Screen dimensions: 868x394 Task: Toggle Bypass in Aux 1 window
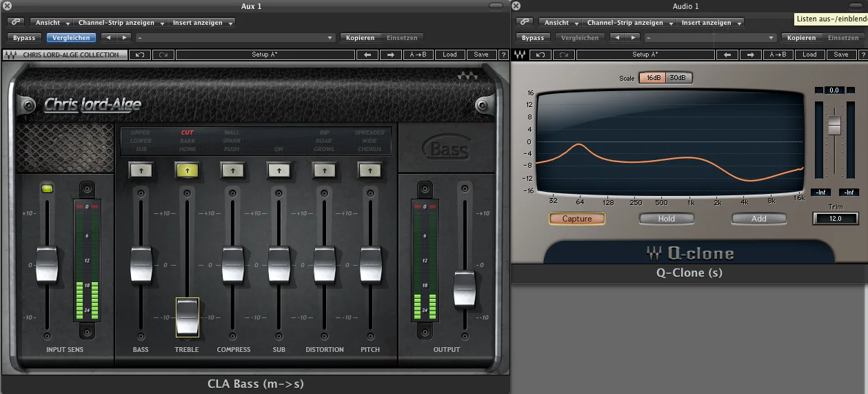coord(24,37)
